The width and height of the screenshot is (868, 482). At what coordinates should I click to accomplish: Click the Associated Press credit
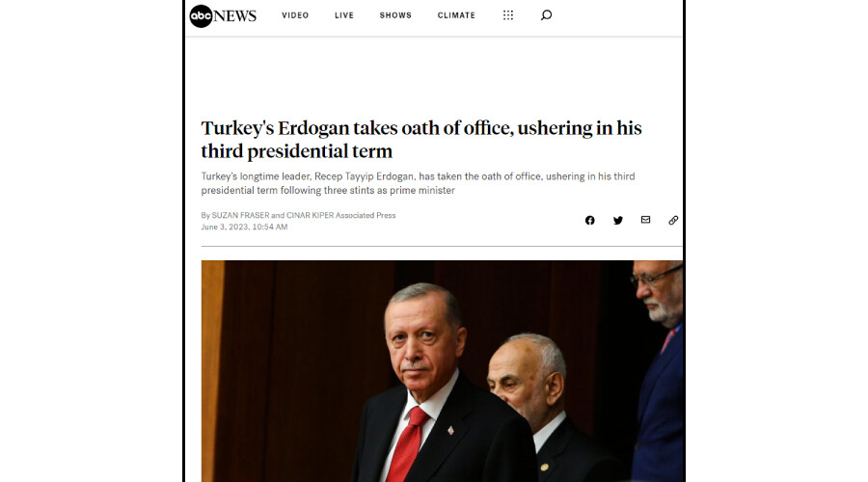click(x=366, y=215)
